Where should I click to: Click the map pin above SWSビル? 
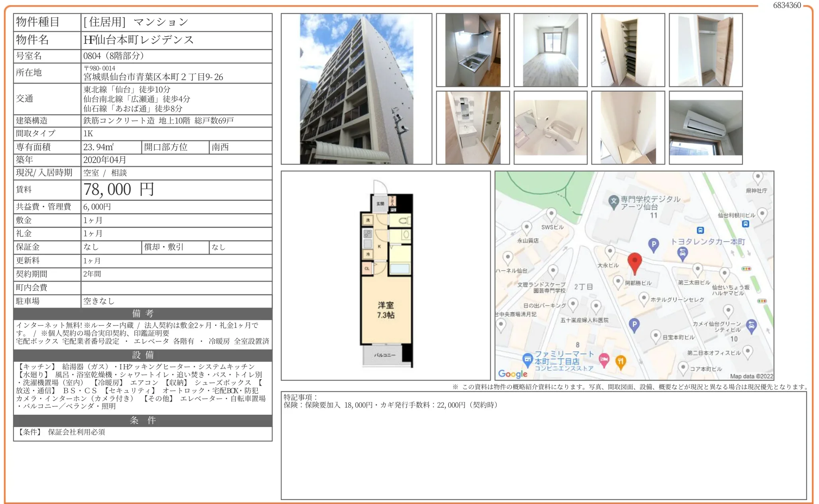tap(551, 215)
